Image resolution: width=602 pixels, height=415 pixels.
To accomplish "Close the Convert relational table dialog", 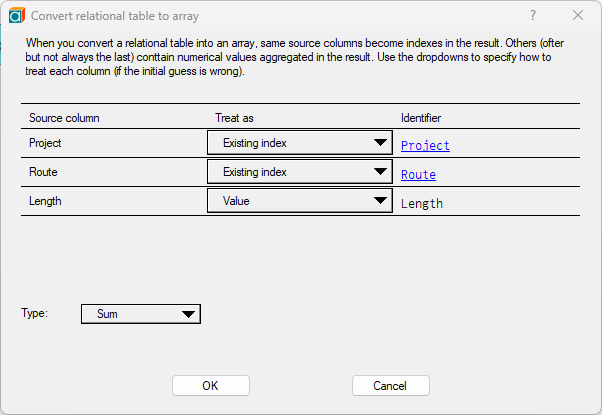I will click(578, 15).
